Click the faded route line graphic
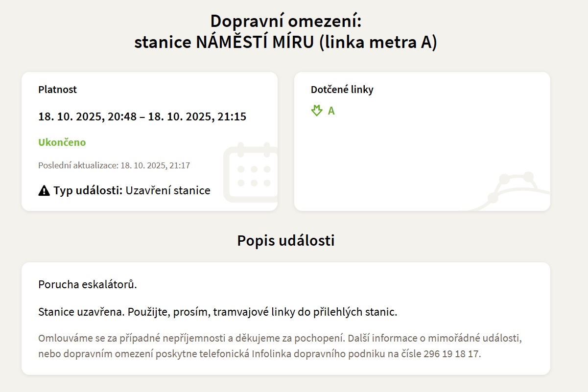Viewport: 588px width, 392px height. pyautogui.click(x=514, y=191)
